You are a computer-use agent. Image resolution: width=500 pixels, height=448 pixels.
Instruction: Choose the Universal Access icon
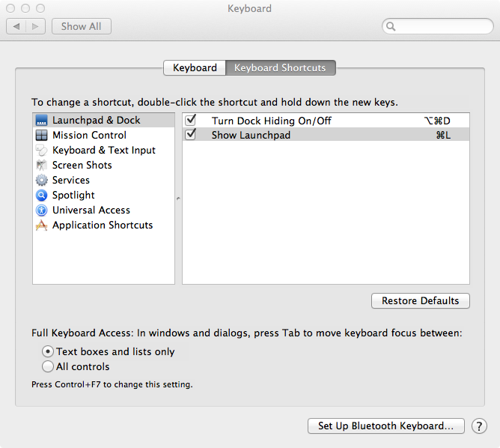(41, 211)
